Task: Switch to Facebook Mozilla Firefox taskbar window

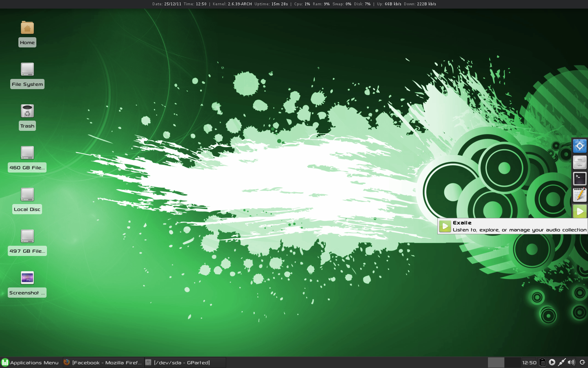Action: tap(103, 363)
